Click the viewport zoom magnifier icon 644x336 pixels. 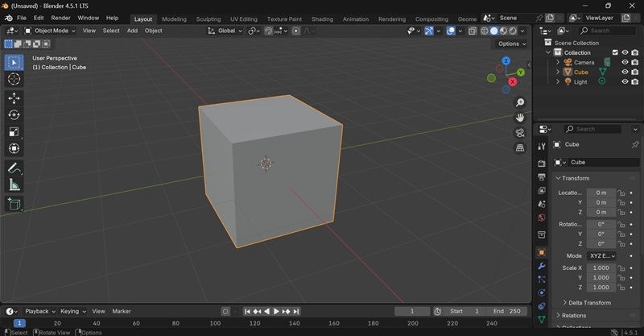[520, 102]
